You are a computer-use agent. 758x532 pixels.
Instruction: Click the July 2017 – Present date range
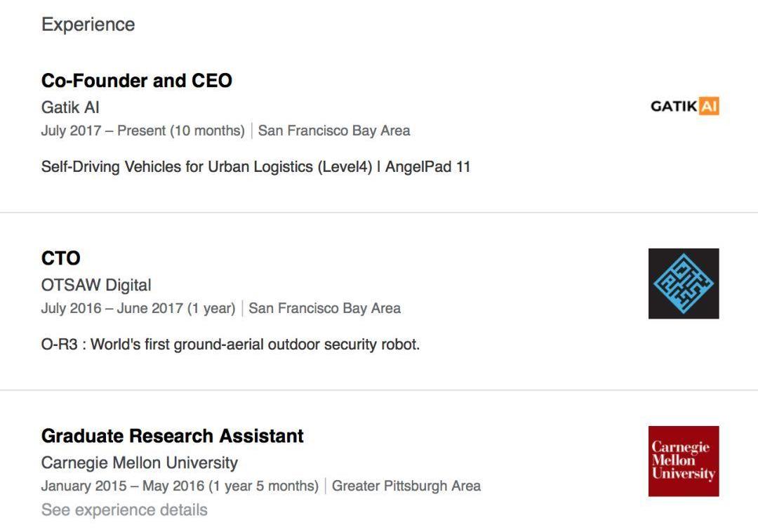[x=142, y=131]
